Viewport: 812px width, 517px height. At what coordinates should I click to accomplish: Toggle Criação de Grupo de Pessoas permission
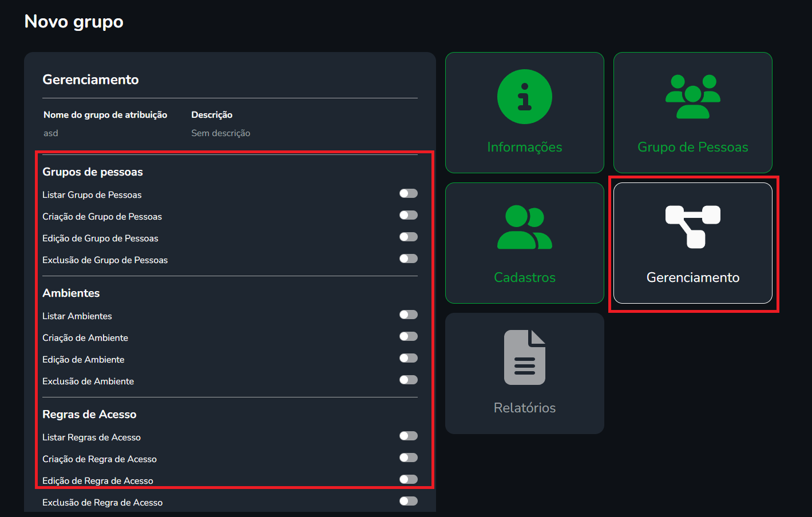[409, 215]
